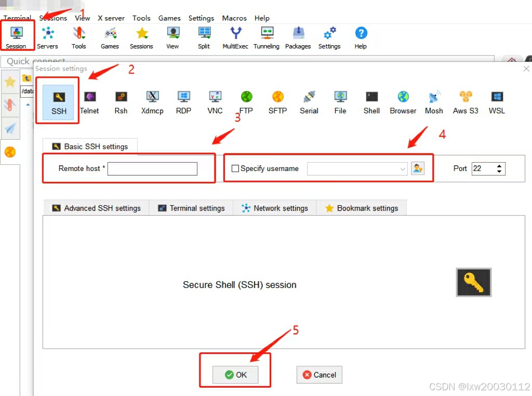Choose the WSL session type
This screenshot has width=532, height=396.
pos(497,102)
